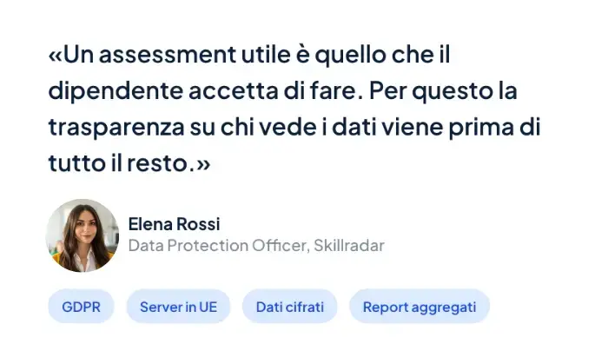Click the opening « quotation mark
The image size is (608, 364).
click(x=55, y=55)
